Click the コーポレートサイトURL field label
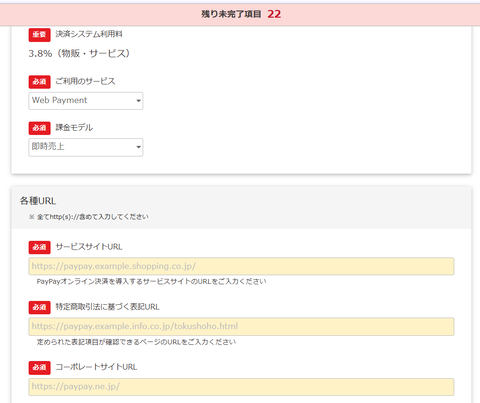This screenshot has width=480, height=403. pyautogui.click(x=96, y=367)
